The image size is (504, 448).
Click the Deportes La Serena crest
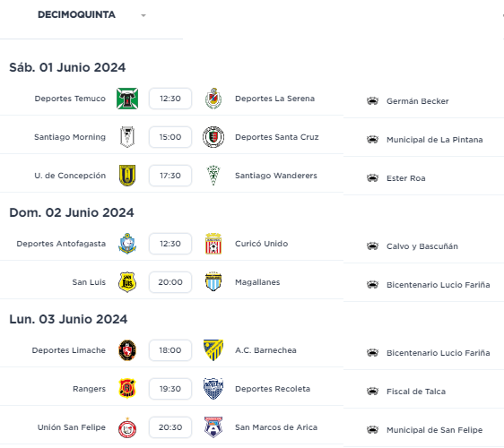[213, 99]
